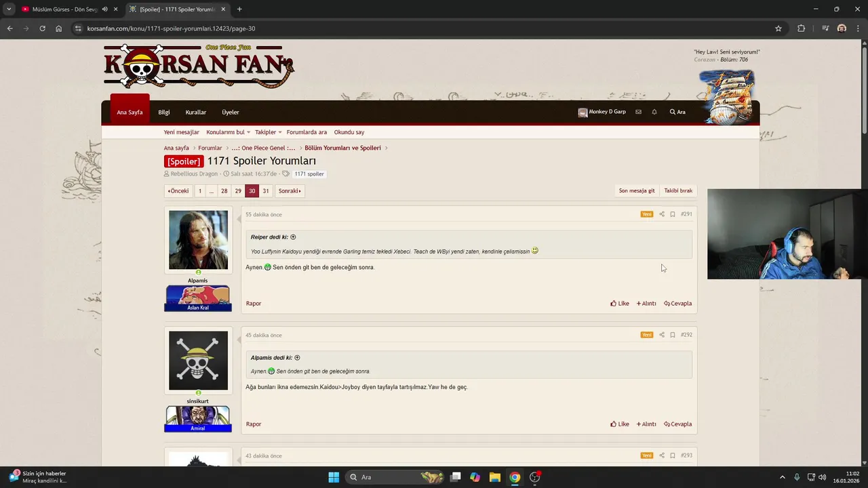Share post #291 via share icon
The height and width of the screenshot is (488, 868).
662,214
